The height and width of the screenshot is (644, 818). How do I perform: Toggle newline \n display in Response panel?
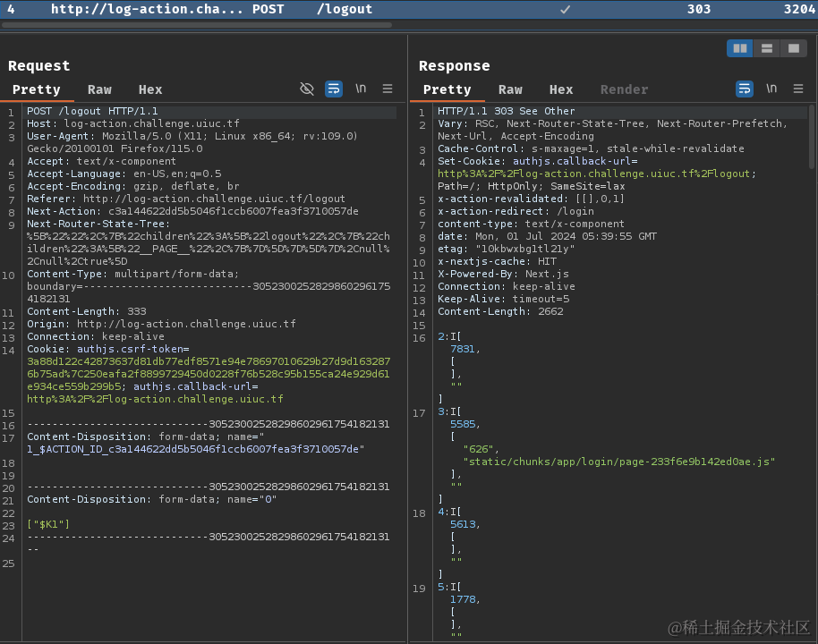pyautogui.click(x=771, y=89)
